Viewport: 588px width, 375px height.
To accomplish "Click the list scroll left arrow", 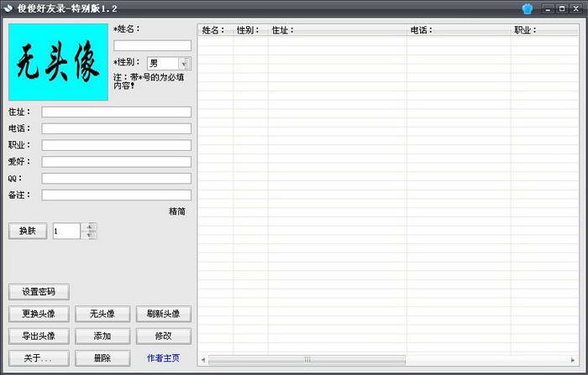I will click(x=203, y=360).
